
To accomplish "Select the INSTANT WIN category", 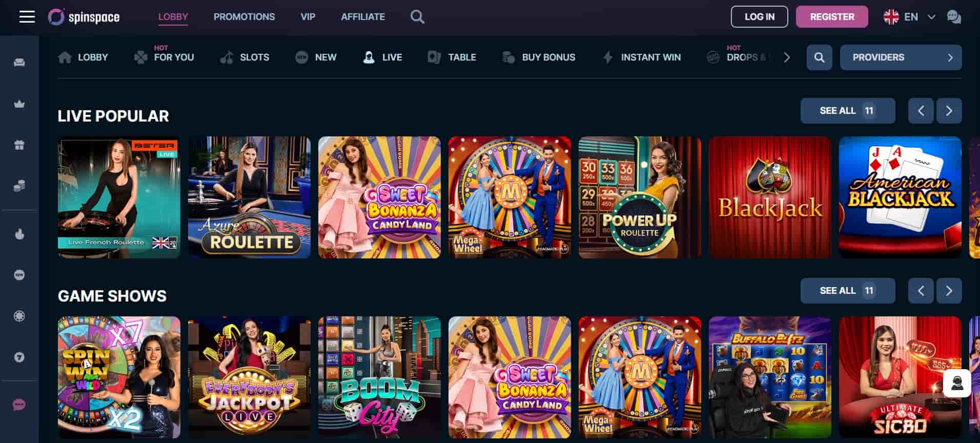I will [x=641, y=57].
